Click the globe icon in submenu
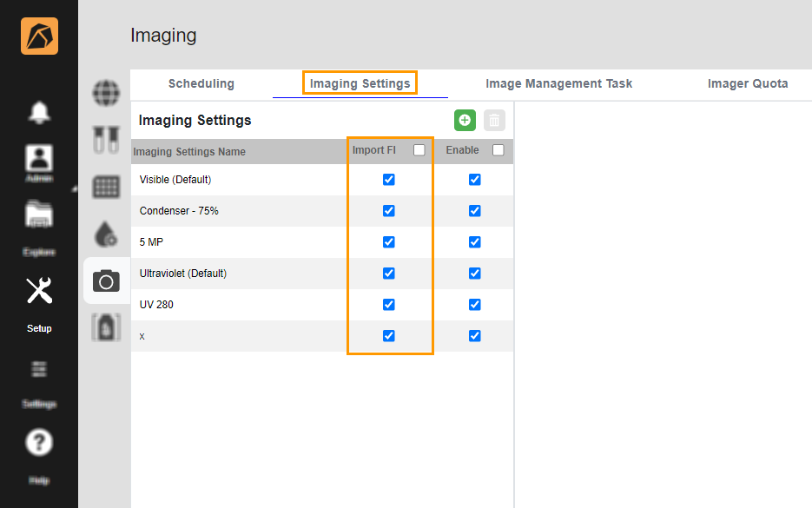 tap(106, 92)
